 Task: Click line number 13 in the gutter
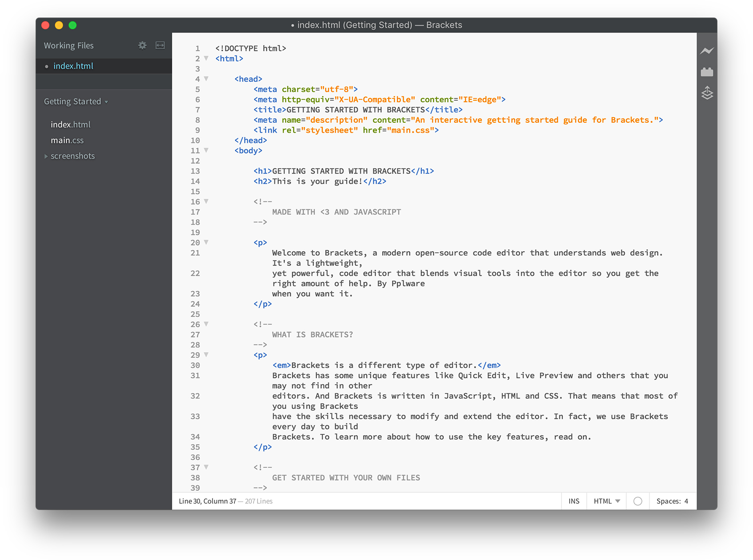coord(195,171)
